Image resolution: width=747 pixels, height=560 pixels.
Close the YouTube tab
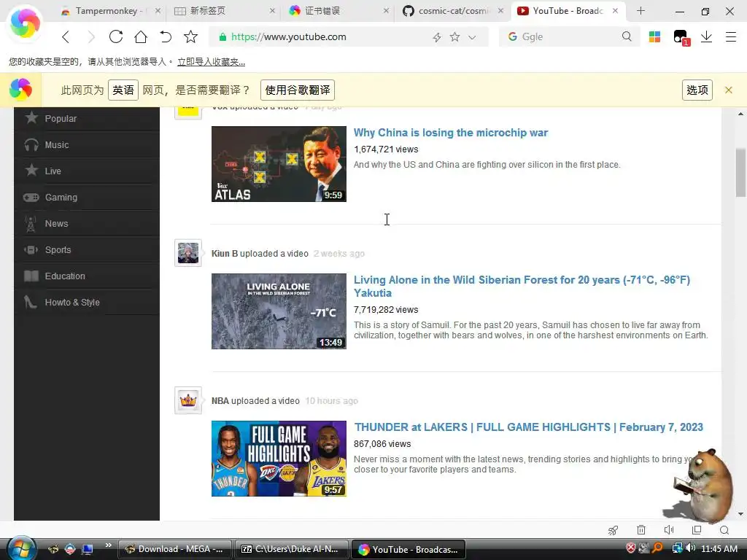(x=615, y=10)
